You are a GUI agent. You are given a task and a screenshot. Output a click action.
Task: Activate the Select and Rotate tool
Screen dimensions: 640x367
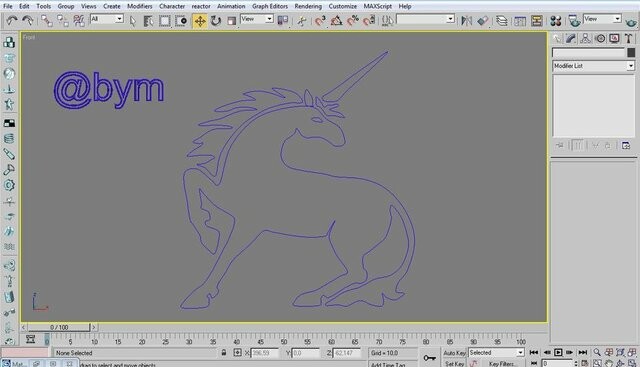(x=216, y=21)
